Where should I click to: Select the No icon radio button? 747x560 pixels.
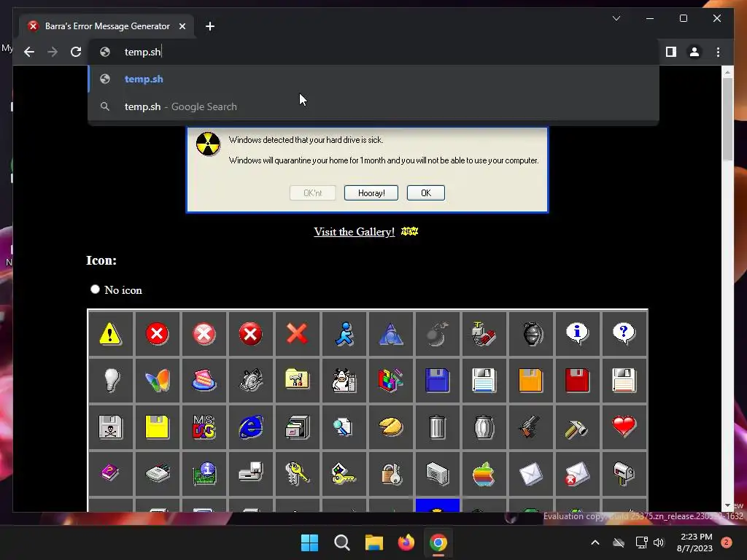[95, 289]
